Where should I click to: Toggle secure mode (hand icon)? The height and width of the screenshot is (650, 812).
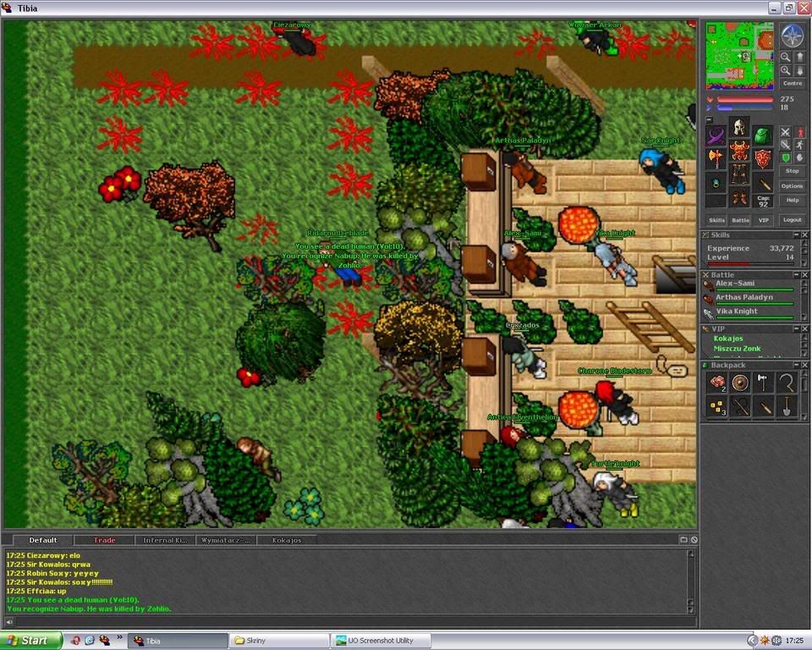800,157
